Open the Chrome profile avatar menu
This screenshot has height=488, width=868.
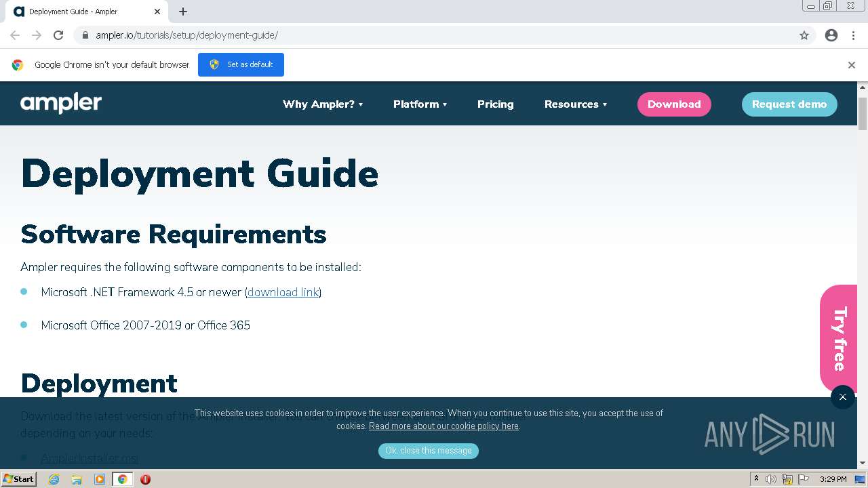831,35
